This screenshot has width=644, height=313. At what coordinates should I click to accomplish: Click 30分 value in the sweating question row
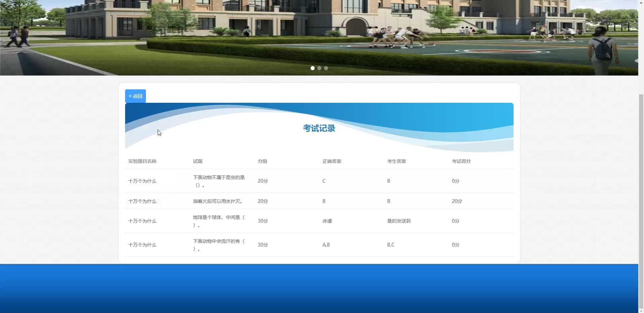(x=263, y=245)
